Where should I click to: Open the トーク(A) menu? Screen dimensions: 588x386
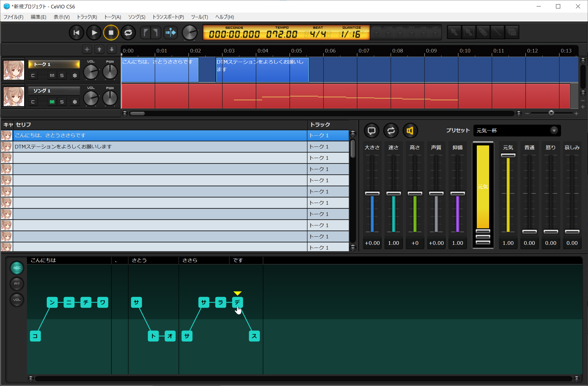tap(113, 17)
